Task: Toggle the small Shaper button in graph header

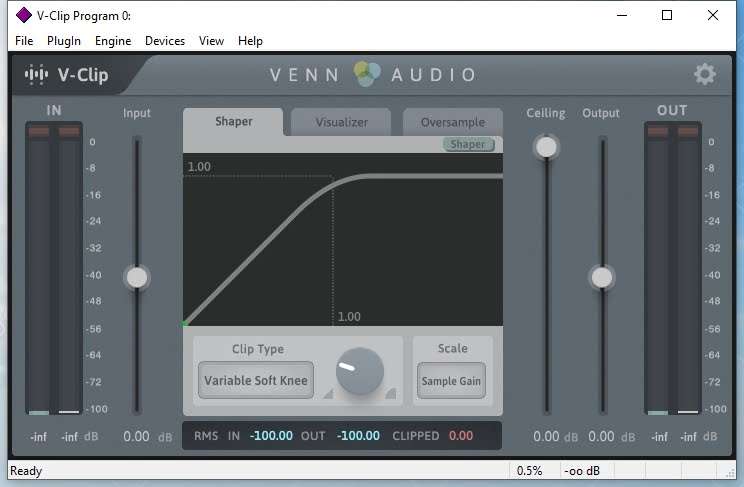Action: 469,144
